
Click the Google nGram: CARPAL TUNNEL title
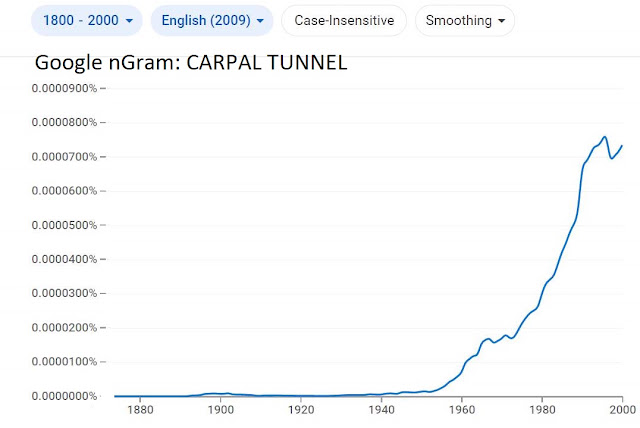click(x=191, y=62)
